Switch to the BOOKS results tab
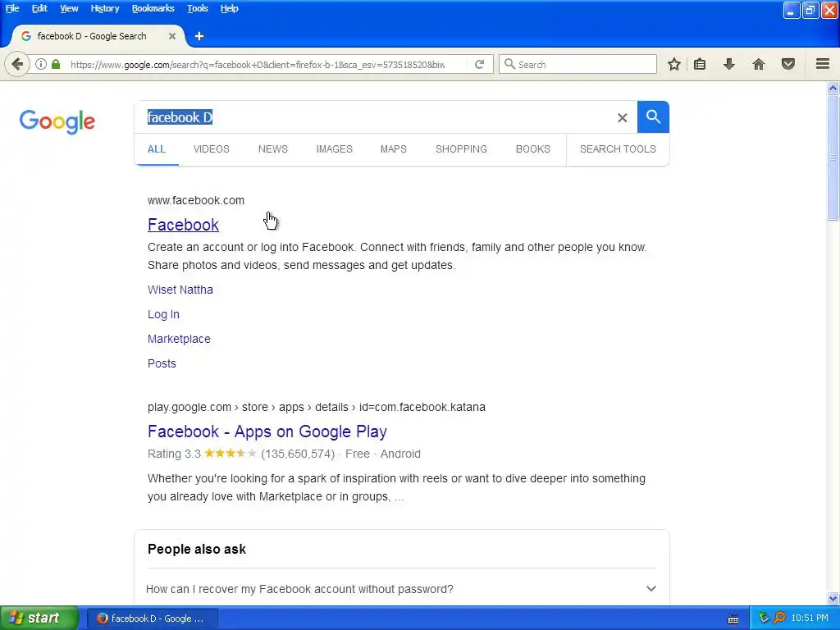The image size is (840, 630). click(x=533, y=149)
